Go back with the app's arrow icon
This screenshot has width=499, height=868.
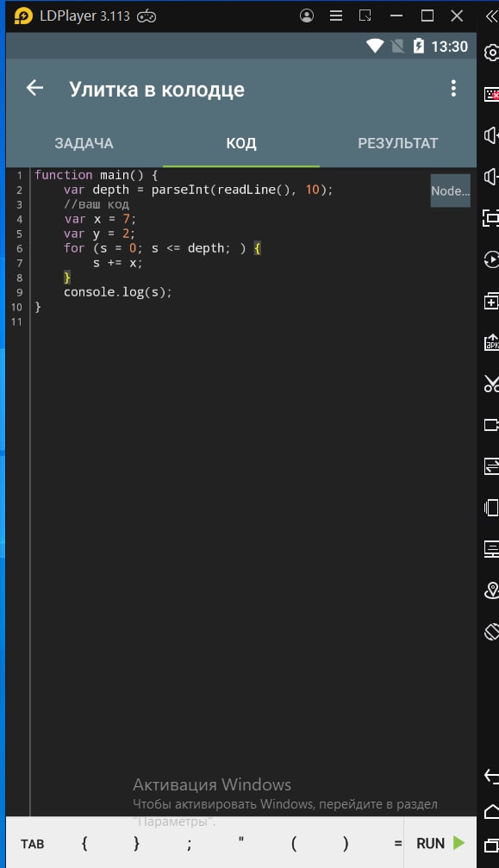tap(34, 88)
